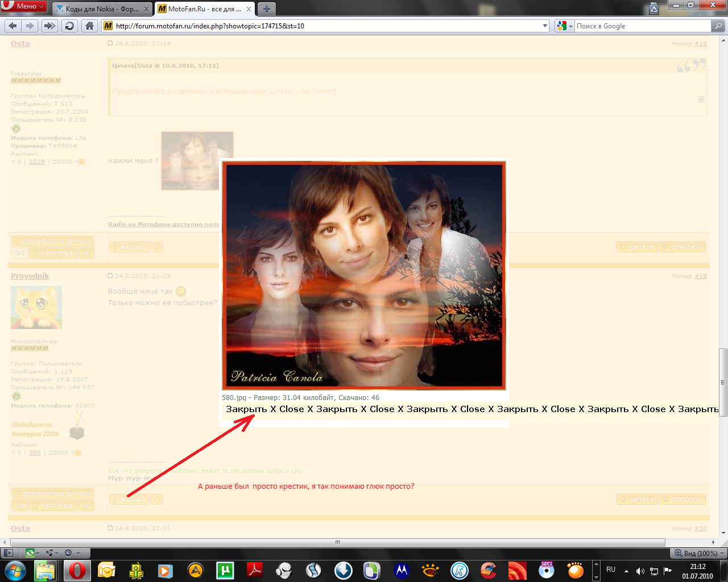Click the Поиск в Google search field
This screenshot has width=728, height=582.
pos(643,26)
